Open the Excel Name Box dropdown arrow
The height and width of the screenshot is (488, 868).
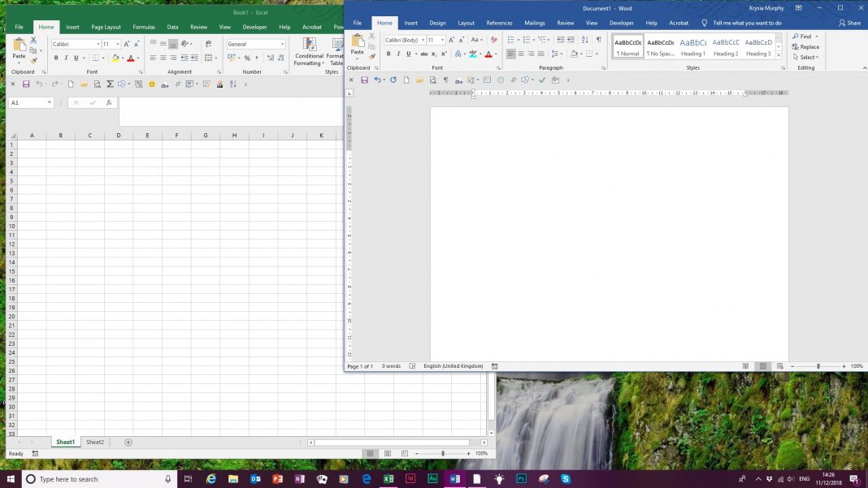click(x=50, y=103)
